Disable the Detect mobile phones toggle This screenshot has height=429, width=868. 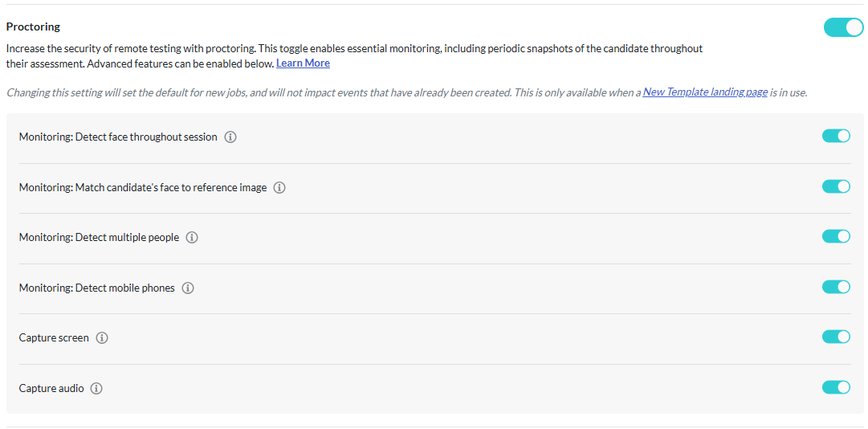[836, 287]
